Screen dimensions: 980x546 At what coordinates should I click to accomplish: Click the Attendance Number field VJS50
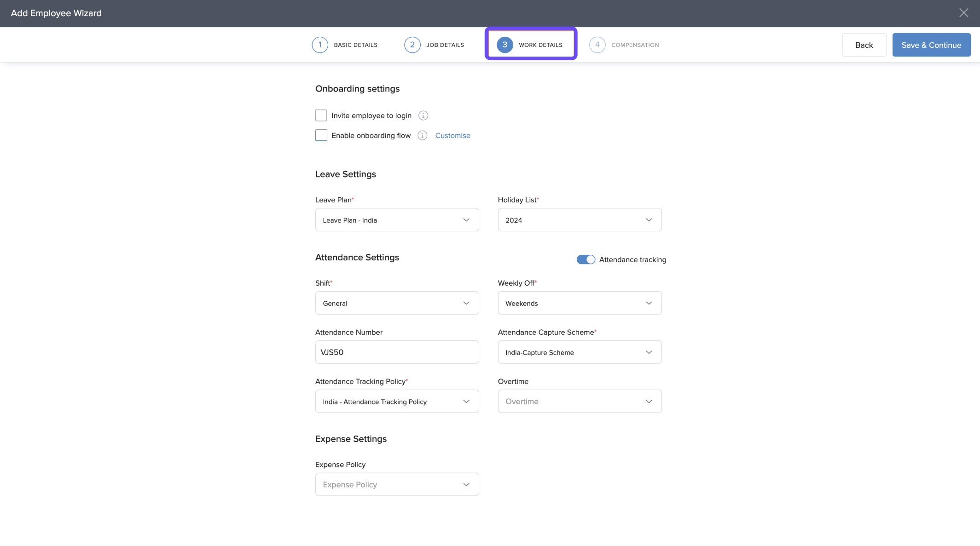tap(397, 352)
